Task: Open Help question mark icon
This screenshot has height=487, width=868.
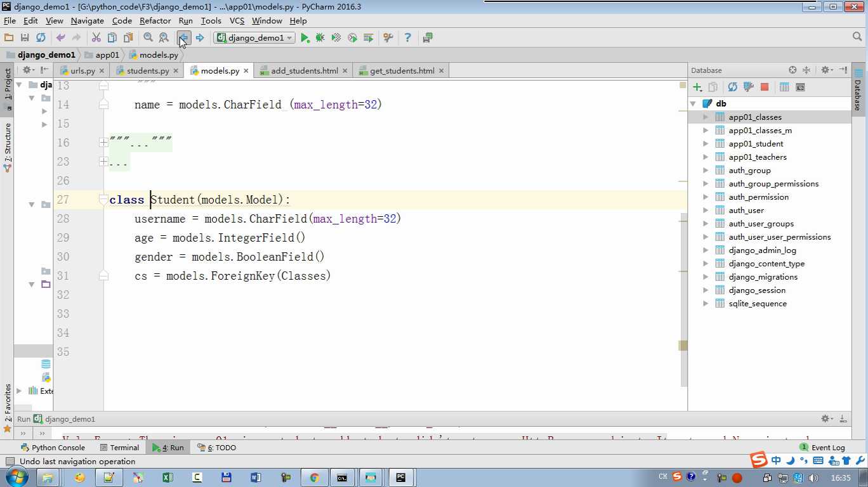Action: (x=407, y=38)
